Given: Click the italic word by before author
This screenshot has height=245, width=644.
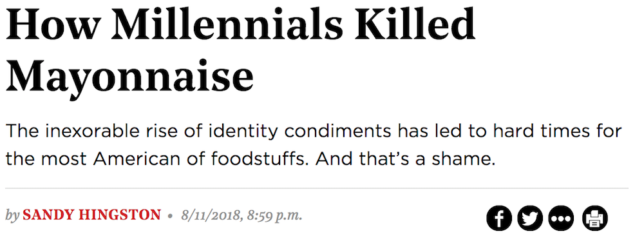Looking at the screenshot, I should point(12,215).
